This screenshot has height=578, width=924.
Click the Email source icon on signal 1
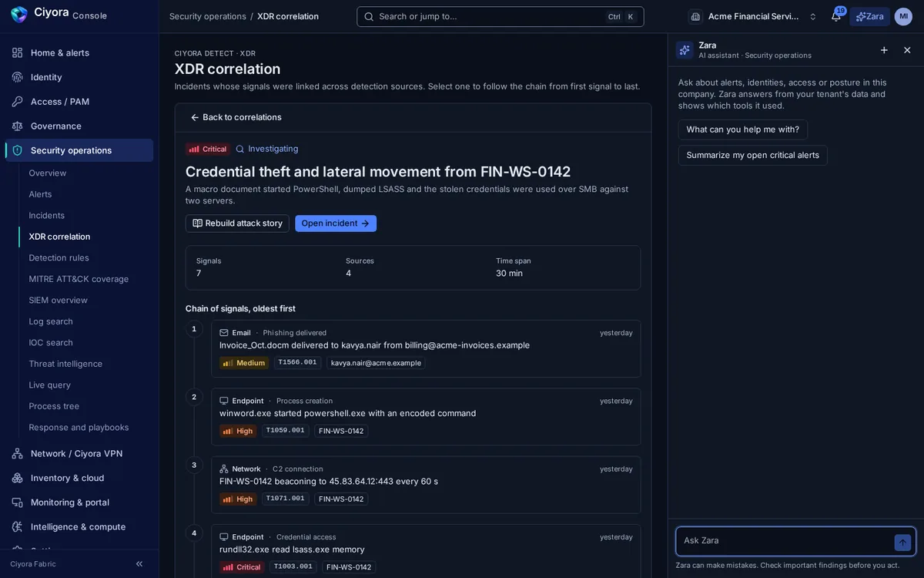tap(224, 333)
